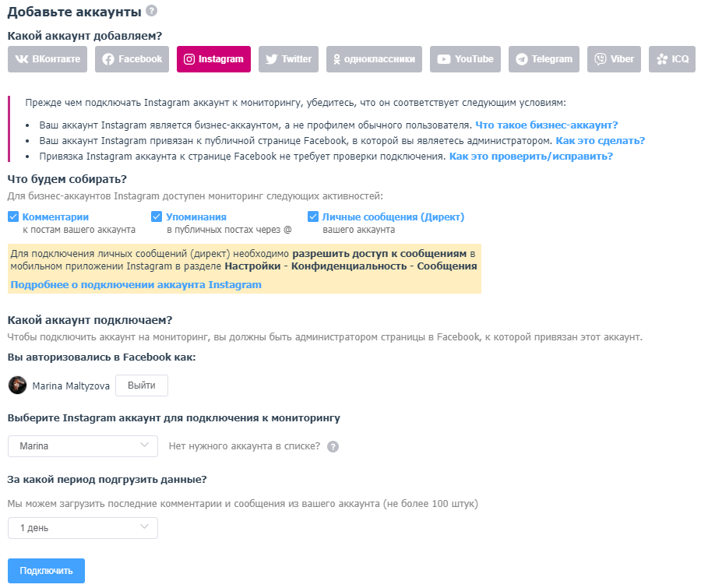This screenshot has width=701, height=588.
Task: Toggle the Упоминания checkbox
Action: point(157,217)
